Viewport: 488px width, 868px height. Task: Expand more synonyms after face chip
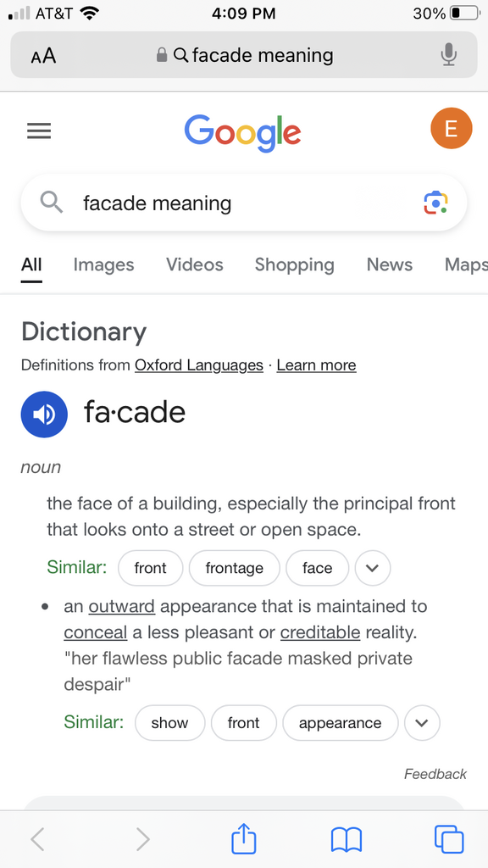pos(373,568)
